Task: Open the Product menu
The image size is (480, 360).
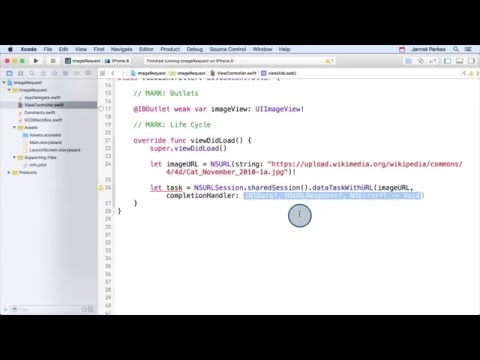Action: point(170,49)
